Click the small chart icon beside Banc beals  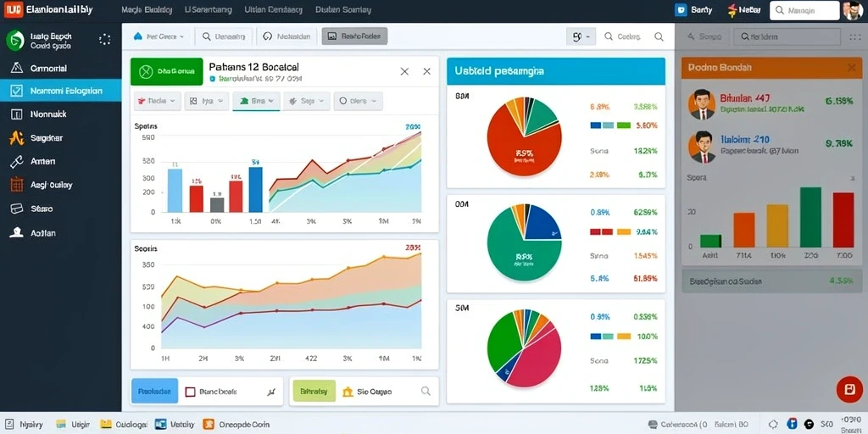tap(271, 392)
